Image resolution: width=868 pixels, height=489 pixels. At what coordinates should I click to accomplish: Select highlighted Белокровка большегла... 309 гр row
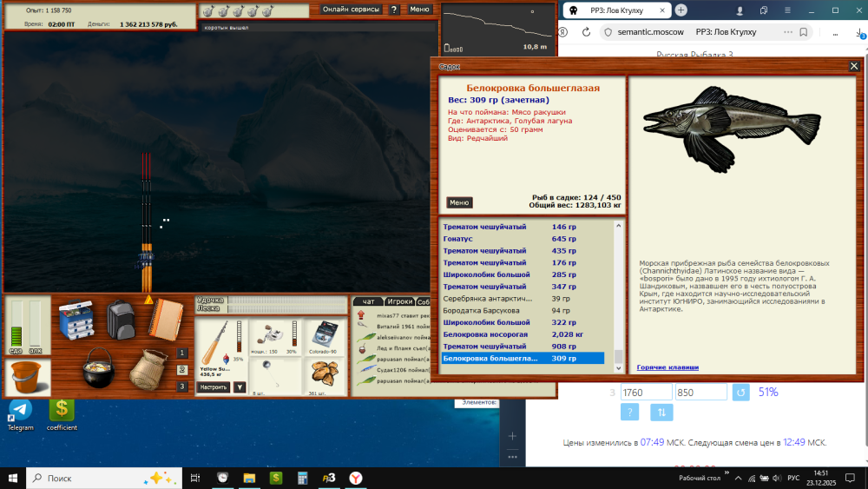(523, 359)
